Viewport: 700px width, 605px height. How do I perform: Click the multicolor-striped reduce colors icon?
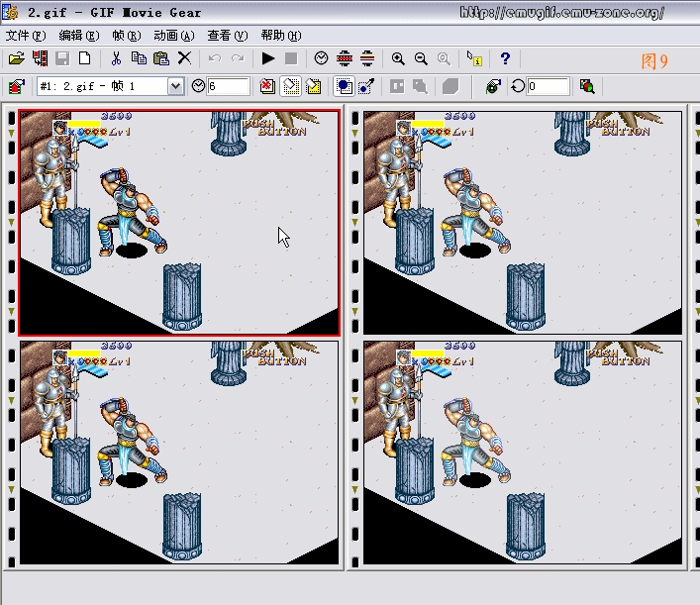[367, 58]
